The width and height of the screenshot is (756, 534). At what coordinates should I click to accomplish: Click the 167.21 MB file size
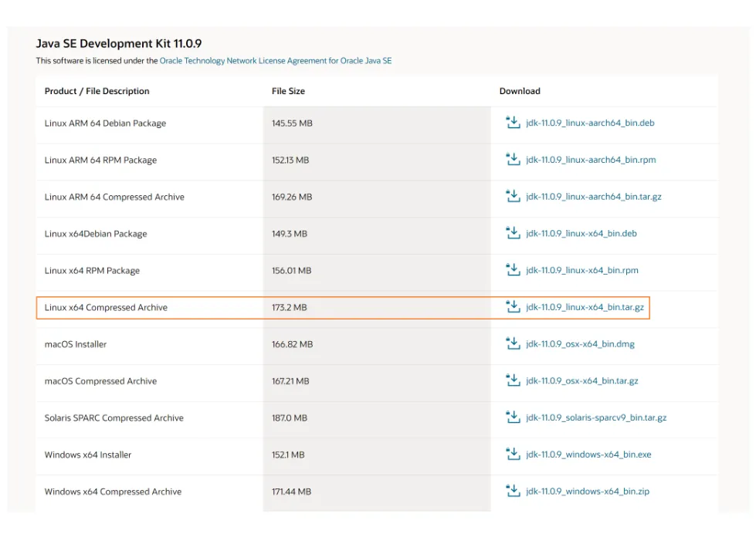290,381
